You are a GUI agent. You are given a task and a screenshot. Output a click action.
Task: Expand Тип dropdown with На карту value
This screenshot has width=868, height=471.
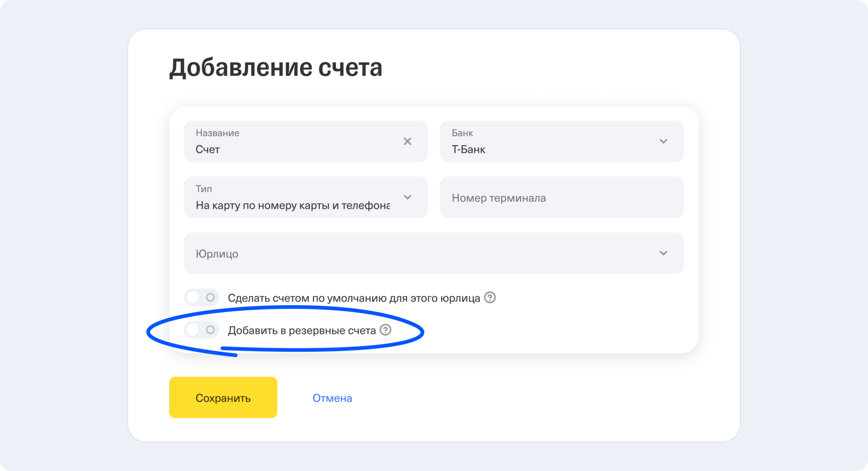pyautogui.click(x=292, y=205)
